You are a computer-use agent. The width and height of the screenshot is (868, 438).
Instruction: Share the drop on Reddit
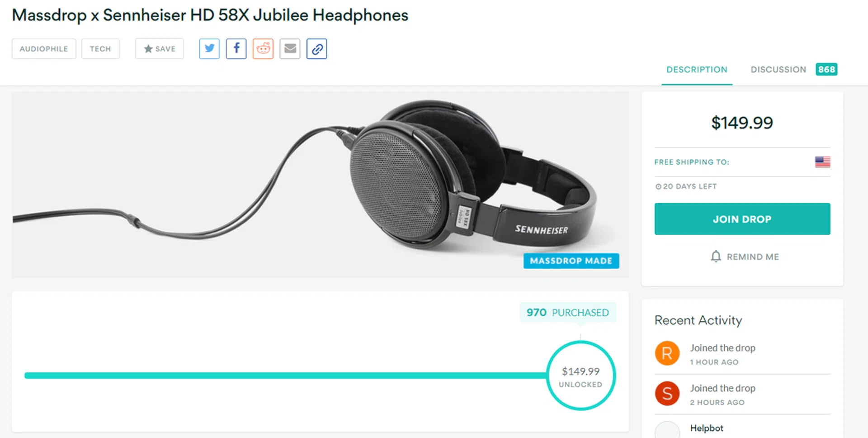pos(263,49)
